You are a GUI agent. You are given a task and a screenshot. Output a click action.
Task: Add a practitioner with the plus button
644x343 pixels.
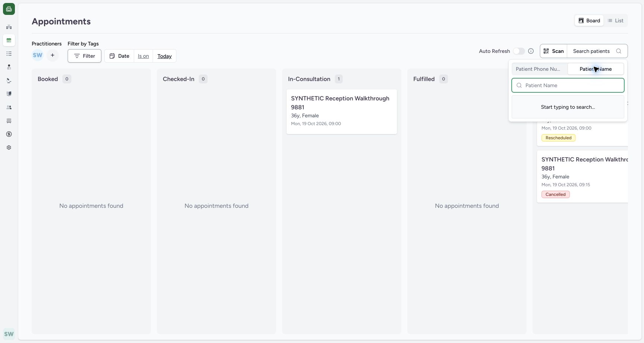coord(53,55)
